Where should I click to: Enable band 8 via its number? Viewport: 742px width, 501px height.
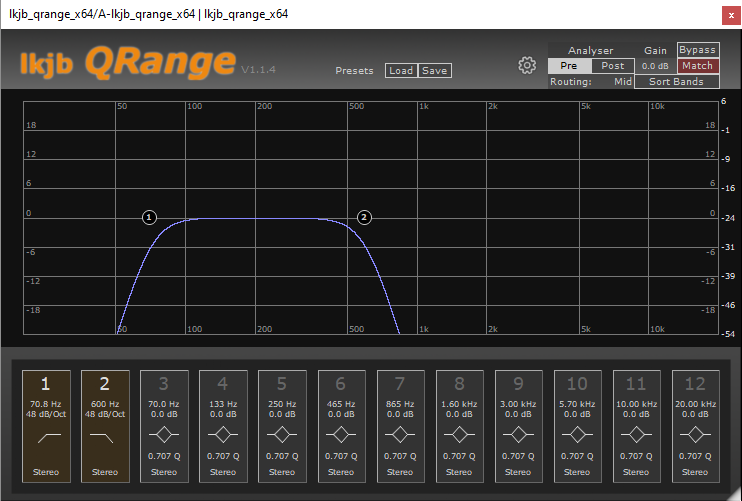click(x=459, y=384)
